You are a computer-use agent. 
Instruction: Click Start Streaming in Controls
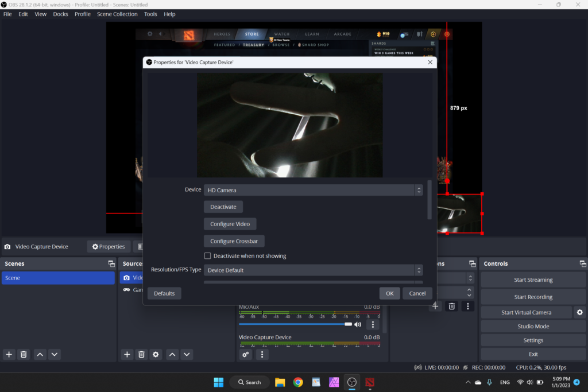[x=533, y=280]
